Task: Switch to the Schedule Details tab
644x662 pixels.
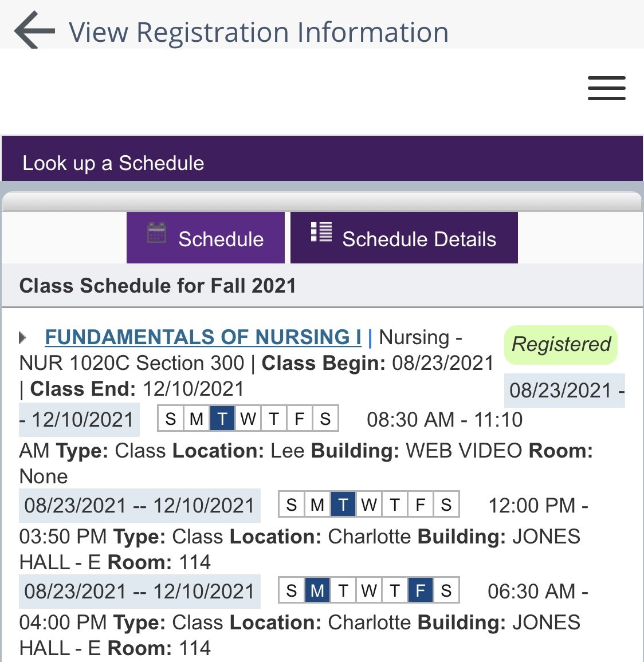Action: click(x=404, y=238)
